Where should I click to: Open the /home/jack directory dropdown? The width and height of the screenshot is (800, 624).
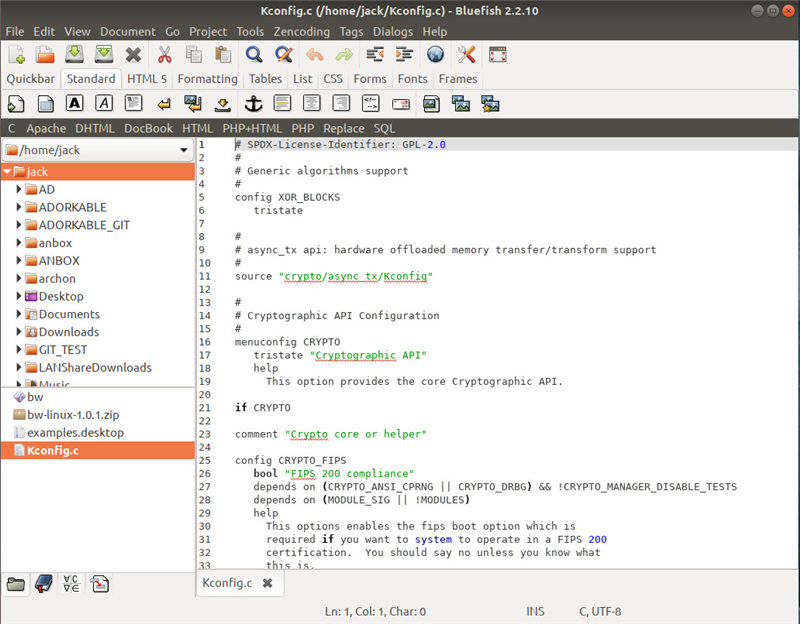point(98,150)
